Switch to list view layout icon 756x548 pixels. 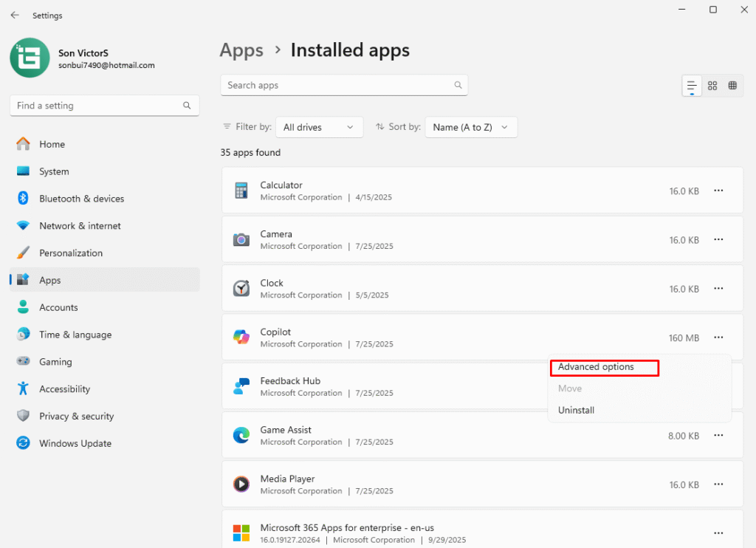692,86
